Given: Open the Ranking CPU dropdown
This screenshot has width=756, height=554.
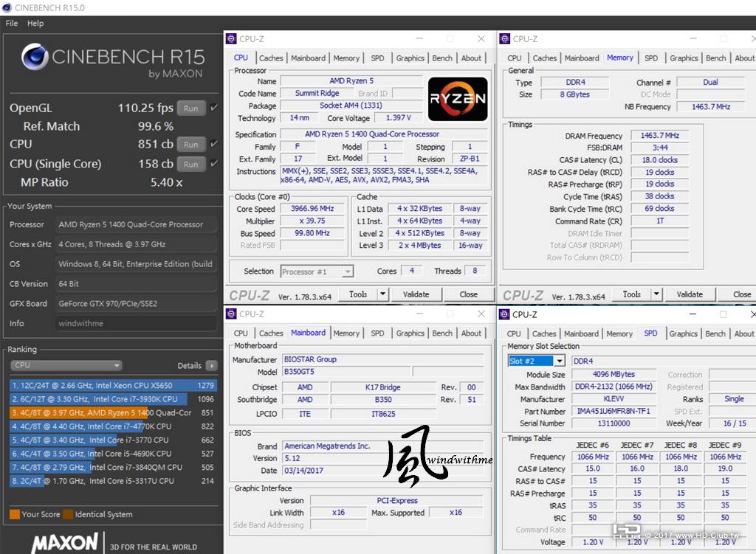Looking at the screenshot, I should pos(66,365).
